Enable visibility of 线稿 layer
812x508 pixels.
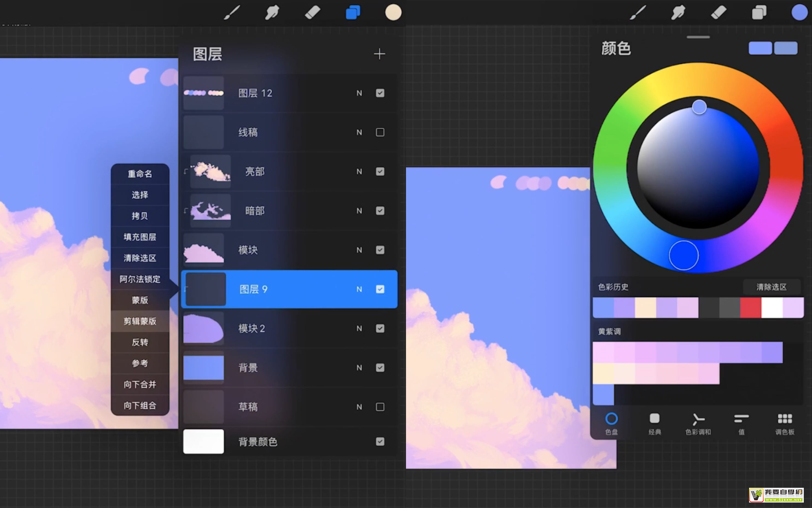tap(380, 132)
